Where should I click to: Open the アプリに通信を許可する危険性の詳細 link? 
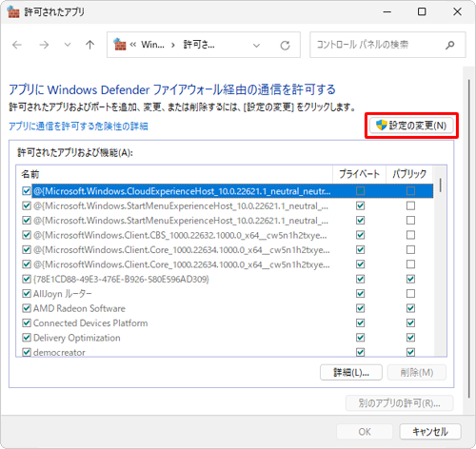click(78, 126)
